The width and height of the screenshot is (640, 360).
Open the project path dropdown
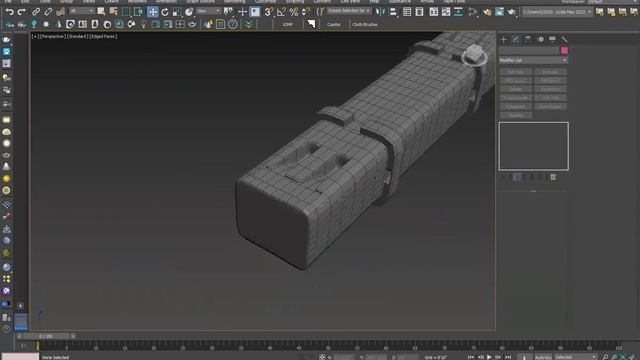[x=557, y=12]
